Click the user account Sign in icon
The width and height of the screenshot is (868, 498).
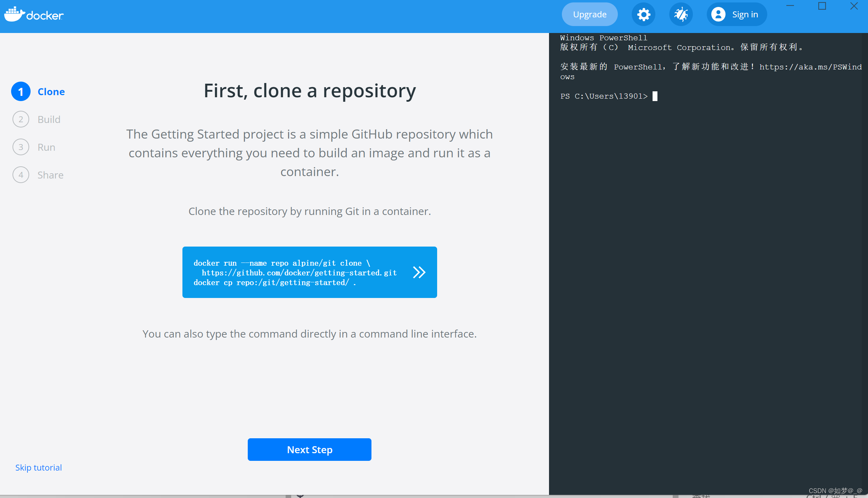718,14
